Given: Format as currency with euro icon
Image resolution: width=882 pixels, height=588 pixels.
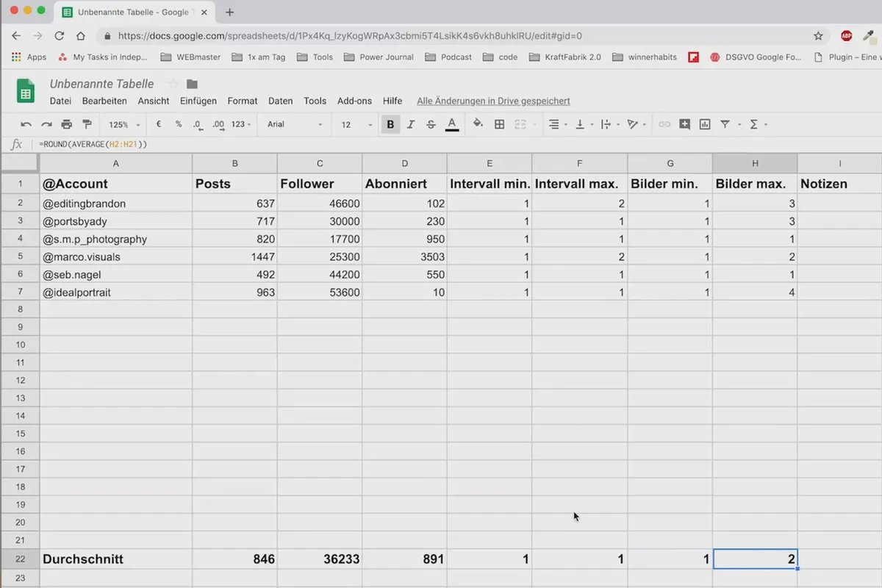Looking at the screenshot, I should tap(159, 124).
